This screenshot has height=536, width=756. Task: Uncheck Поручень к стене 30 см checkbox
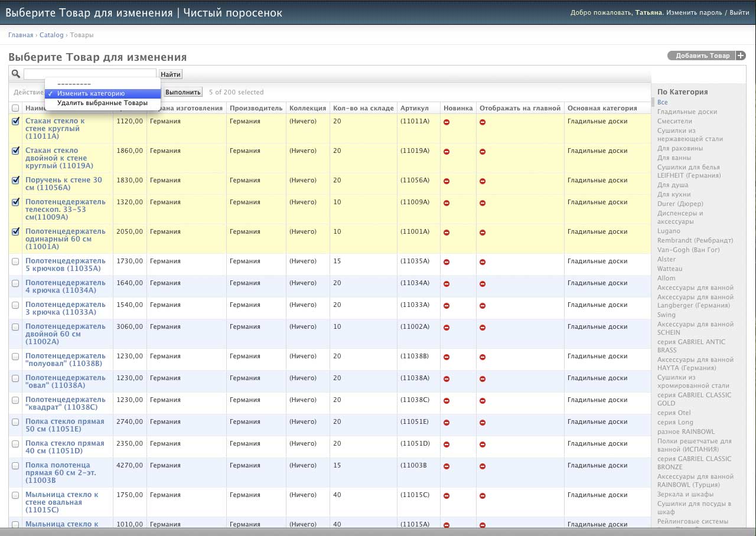point(15,181)
